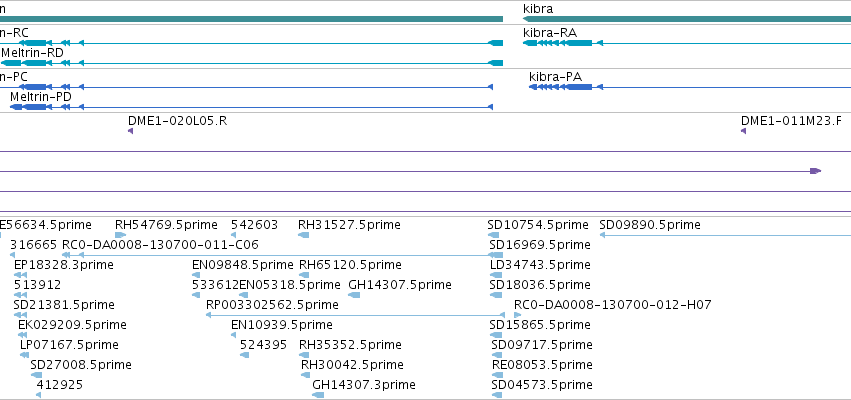Select the SD04573.5prime EST label
The width and height of the screenshot is (851, 400).
pyautogui.click(x=542, y=385)
